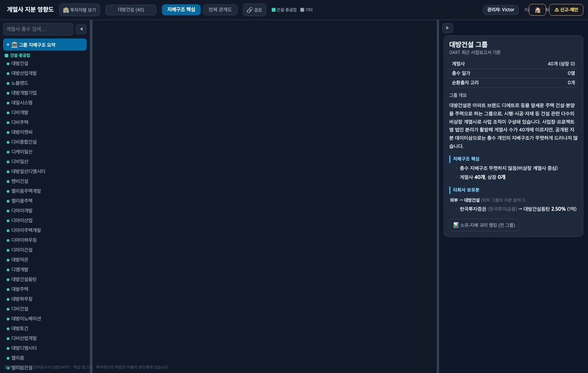
Task: Go to home via house icon
Action: [x=537, y=10]
